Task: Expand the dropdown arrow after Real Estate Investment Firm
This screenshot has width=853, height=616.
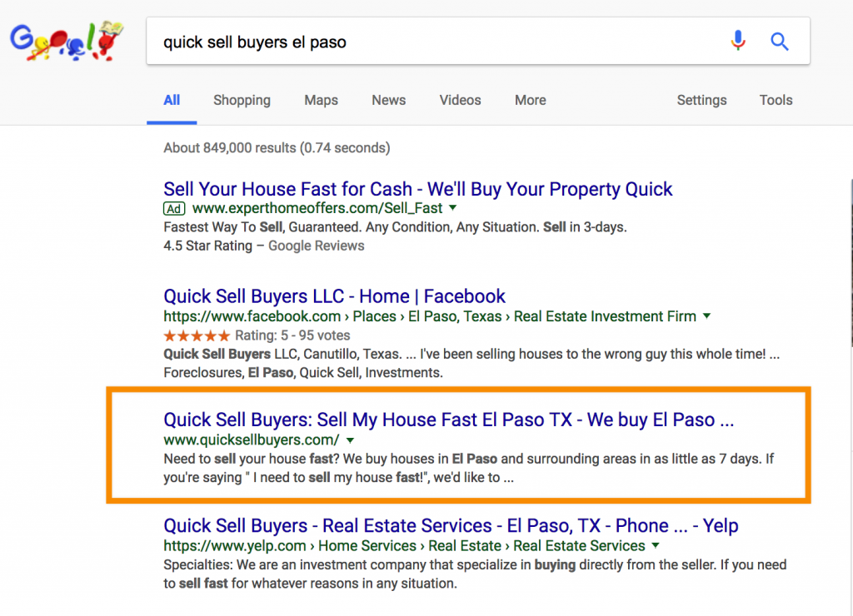Action: [706, 315]
